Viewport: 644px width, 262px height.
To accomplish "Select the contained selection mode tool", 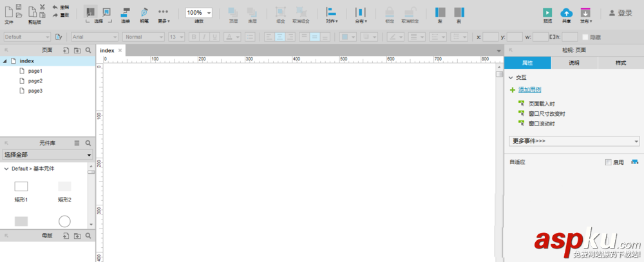I will click(x=106, y=12).
